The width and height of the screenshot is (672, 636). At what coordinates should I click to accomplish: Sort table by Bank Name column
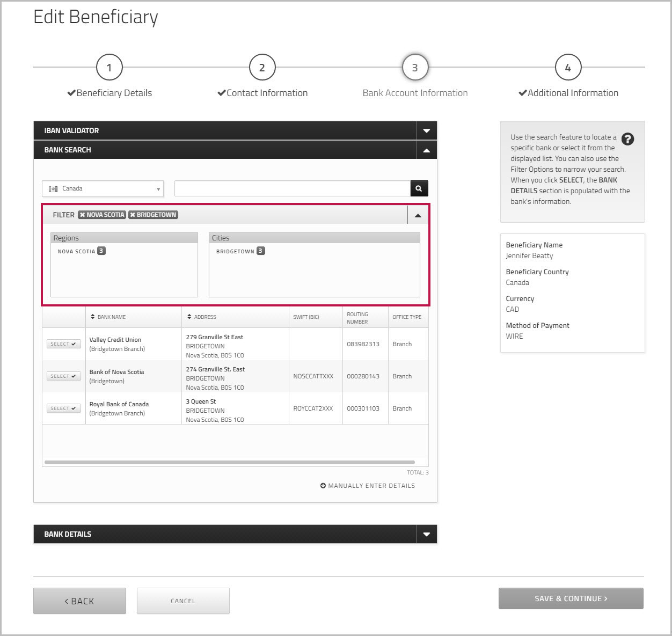[108, 317]
